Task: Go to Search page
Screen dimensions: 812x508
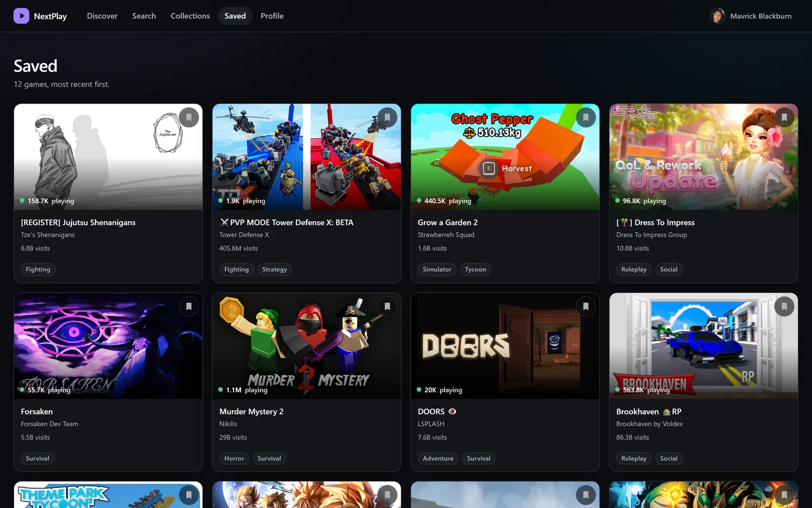Action: (x=144, y=16)
